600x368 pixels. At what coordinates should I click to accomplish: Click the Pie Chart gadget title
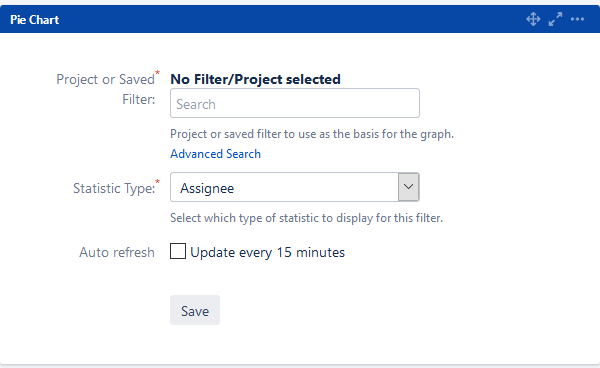coord(34,20)
